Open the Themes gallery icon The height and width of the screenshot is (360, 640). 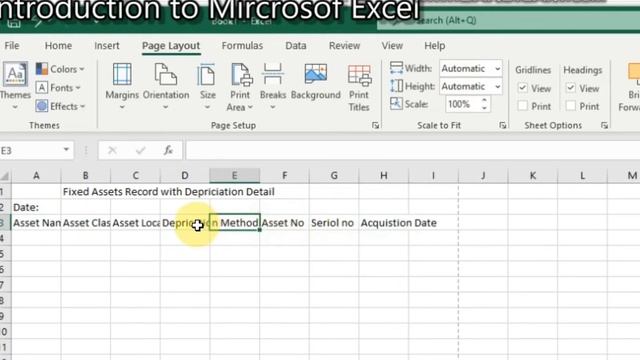[x=15, y=74]
